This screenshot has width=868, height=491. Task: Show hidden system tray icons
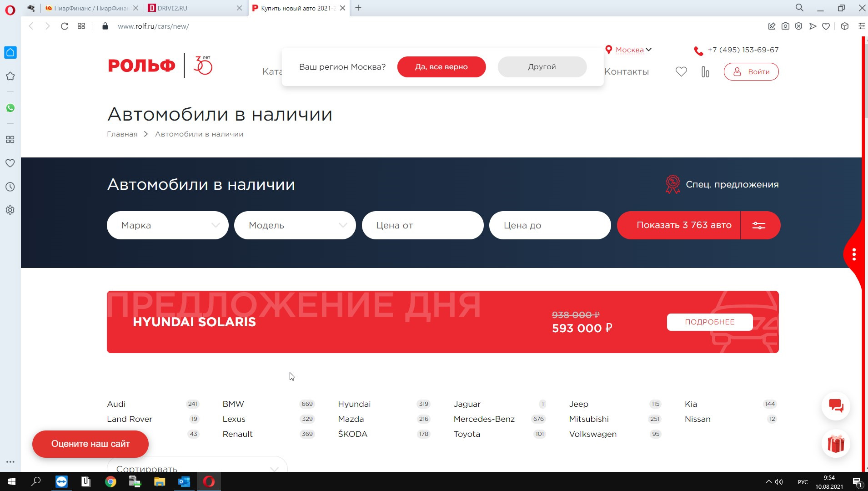[768, 481]
